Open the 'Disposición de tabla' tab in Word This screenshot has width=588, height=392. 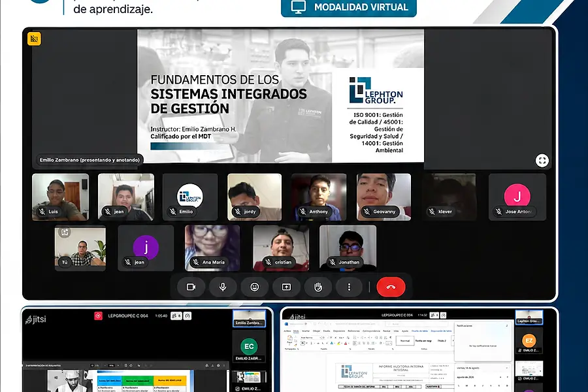point(441,331)
